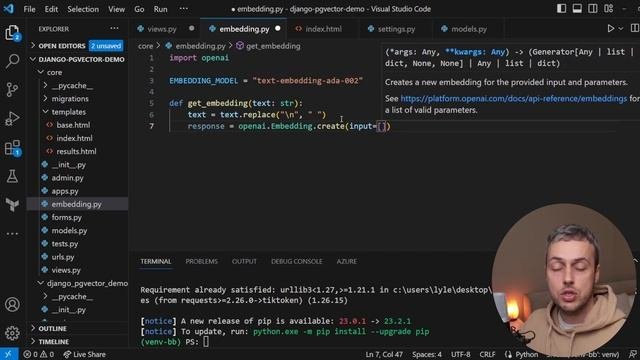Toggle the primary side bar layout
The image size is (640, 360).
click(561, 9)
